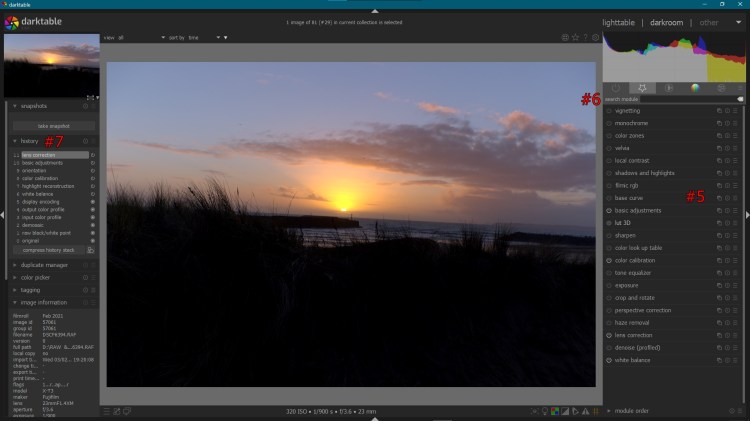Click the star rating icon in top toolbar
750x421 pixels.
[x=575, y=38]
